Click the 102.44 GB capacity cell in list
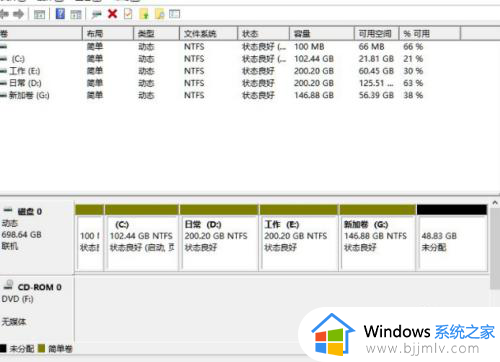This screenshot has width=500, height=362. click(314, 59)
